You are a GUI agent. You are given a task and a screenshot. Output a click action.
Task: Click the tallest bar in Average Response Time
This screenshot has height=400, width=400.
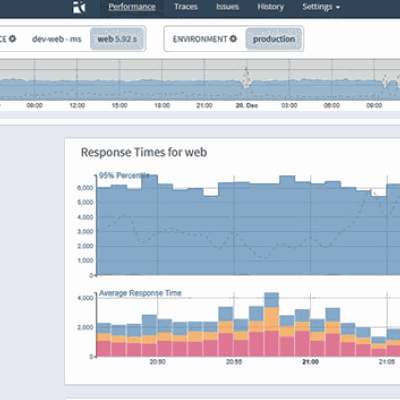tap(271, 325)
